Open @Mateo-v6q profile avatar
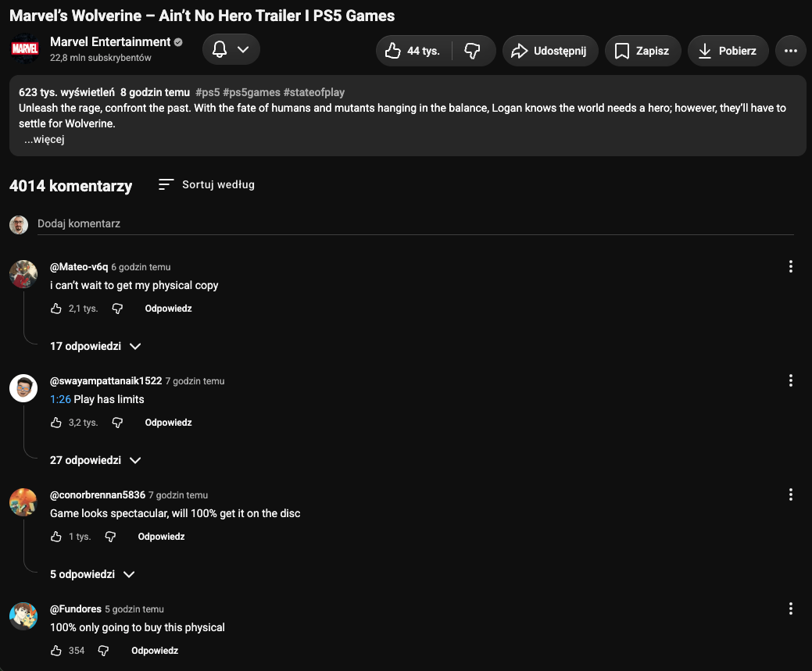This screenshot has height=671, width=812. 23,274
